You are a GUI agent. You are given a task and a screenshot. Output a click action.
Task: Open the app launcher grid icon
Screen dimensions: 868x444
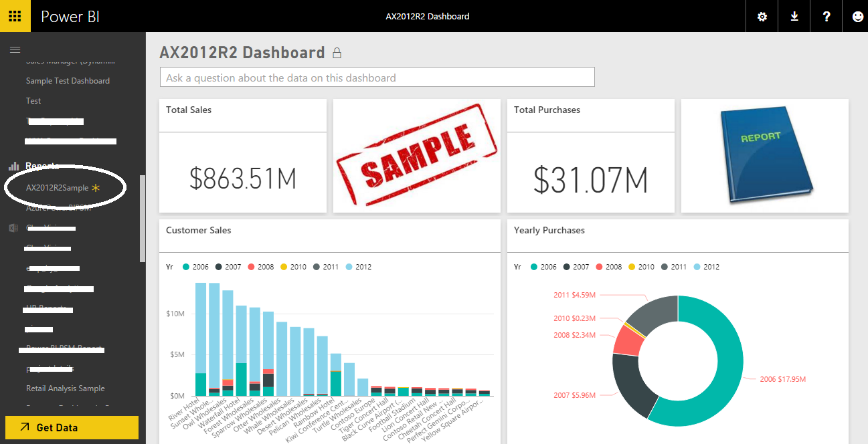pyautogui.click(x=15, y=16)
